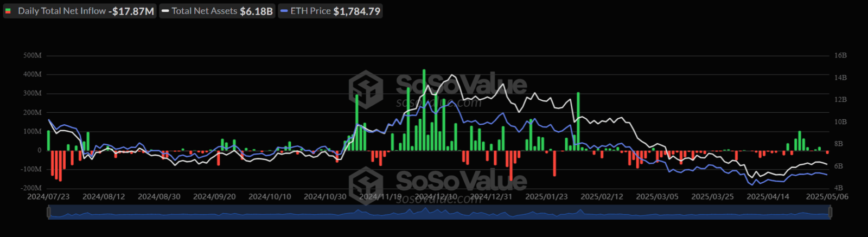Click the 2024/10/30 date axis label
This screenshot has height=237, width=868.
click(x=325, y=196)
